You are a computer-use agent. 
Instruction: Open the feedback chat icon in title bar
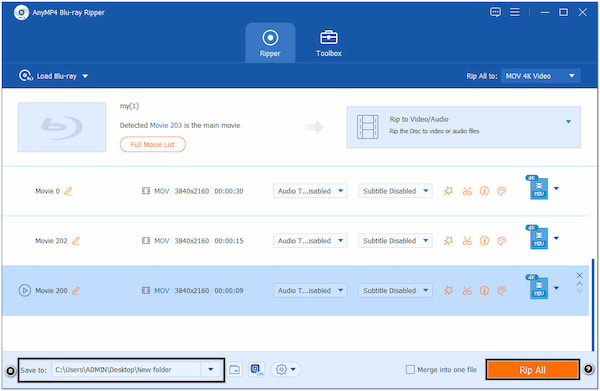tap(495, 12)
